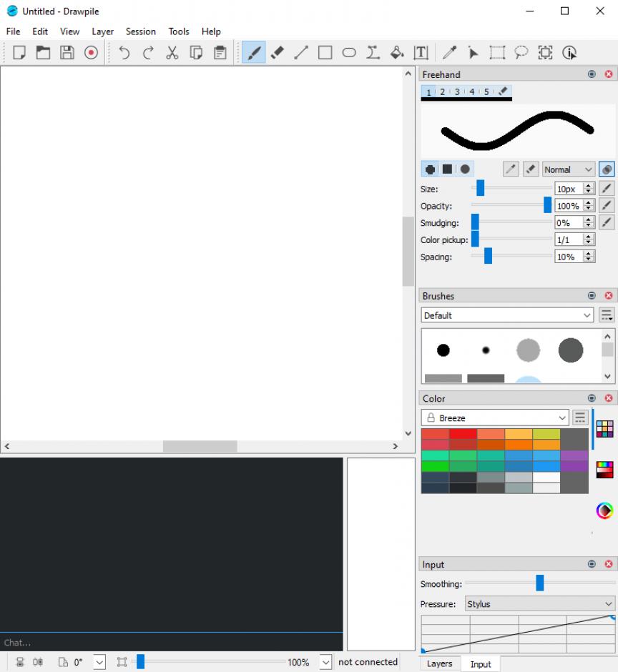Pick the Rectangle shape tool
The width and height of the screenshot is (618, 672).
(325, 52)
